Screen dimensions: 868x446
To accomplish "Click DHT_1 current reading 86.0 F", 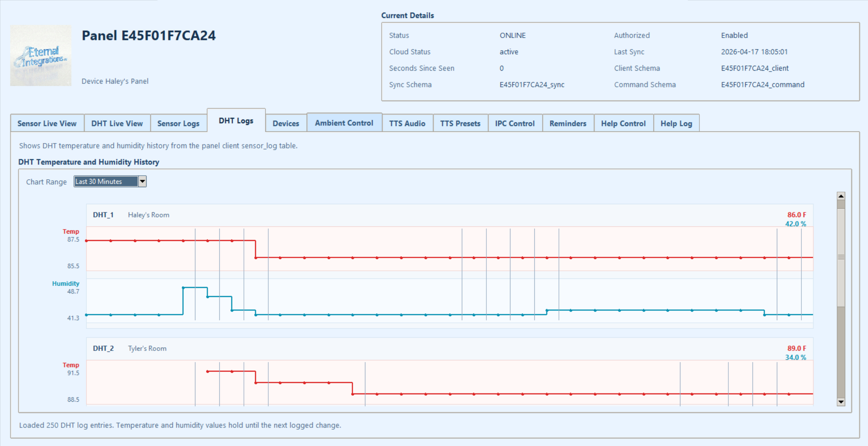I will click(796, 215).
